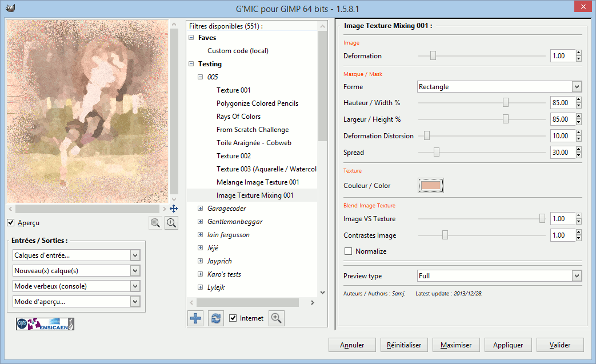Open the Preview type dropdown
This screenshot has height=364, width=596.
(499, 276)
